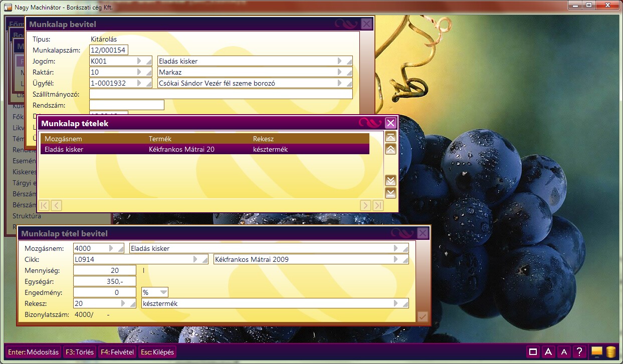Click the gold database icon in status bar
The height and width of the screenshot is (364, 623).
pos(610,352)
